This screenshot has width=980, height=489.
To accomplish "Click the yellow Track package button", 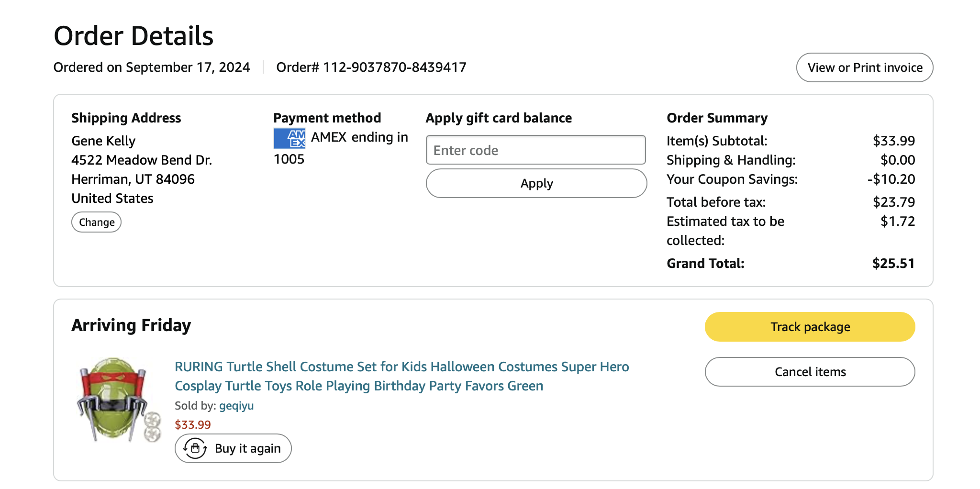I will 810,327.
